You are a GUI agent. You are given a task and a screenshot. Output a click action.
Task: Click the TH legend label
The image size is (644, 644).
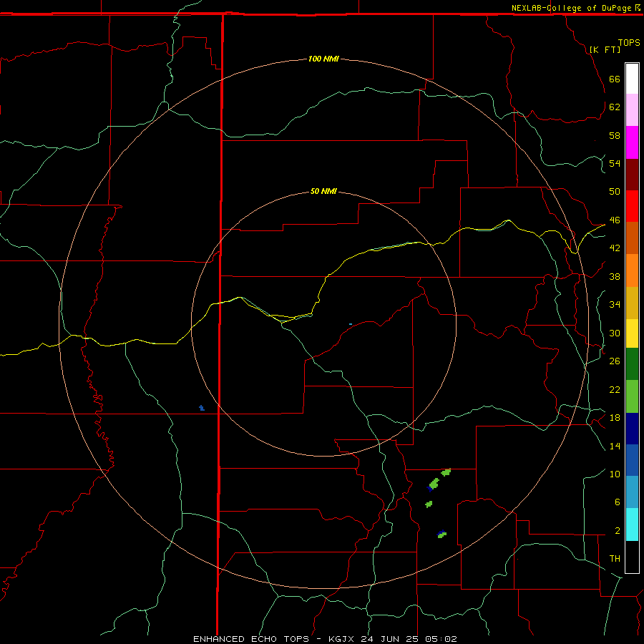615,558
